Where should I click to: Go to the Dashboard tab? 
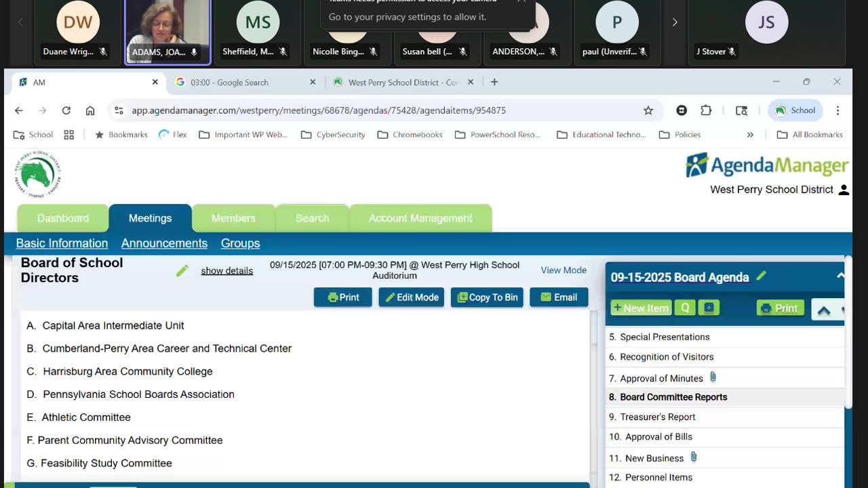click(x=63, y=218)
